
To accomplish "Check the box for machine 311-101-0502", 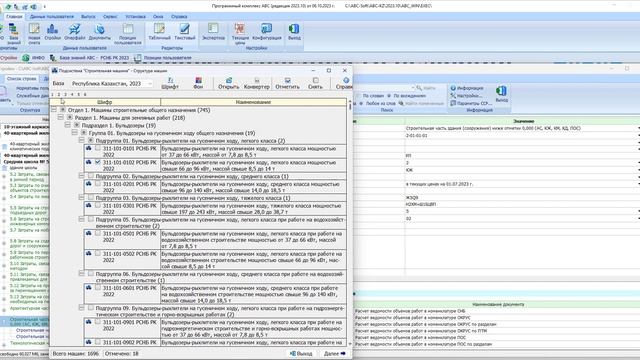I will (98, 253).
